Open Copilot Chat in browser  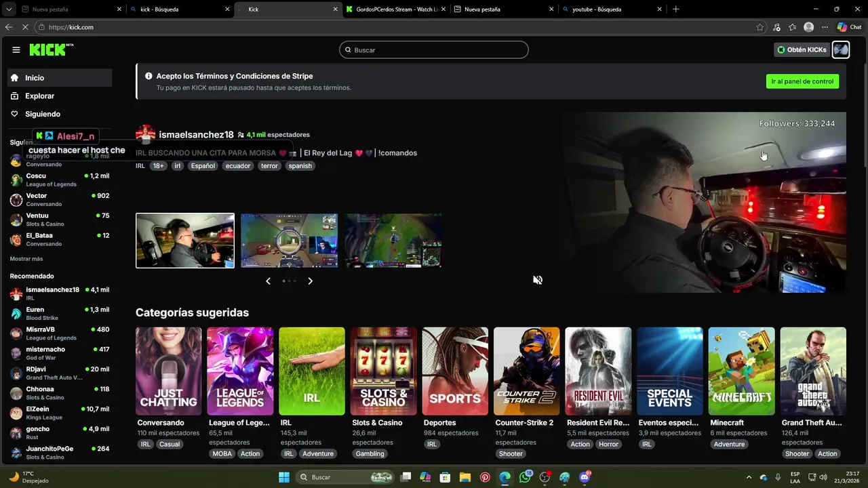[849, 27]
